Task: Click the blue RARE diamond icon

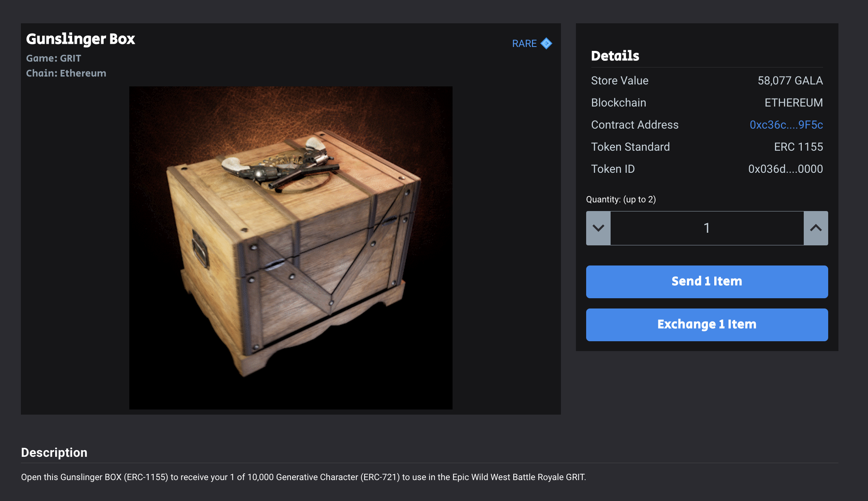Action: [546, 43]
